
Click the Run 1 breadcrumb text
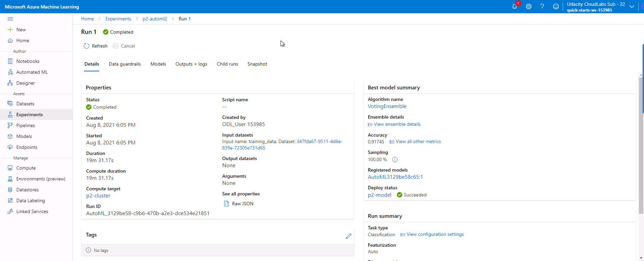pos(185,19)
